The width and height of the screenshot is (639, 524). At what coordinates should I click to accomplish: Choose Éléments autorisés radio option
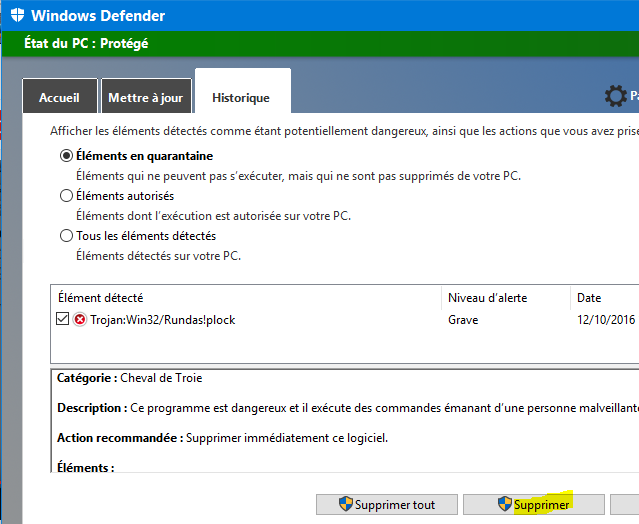66,196
